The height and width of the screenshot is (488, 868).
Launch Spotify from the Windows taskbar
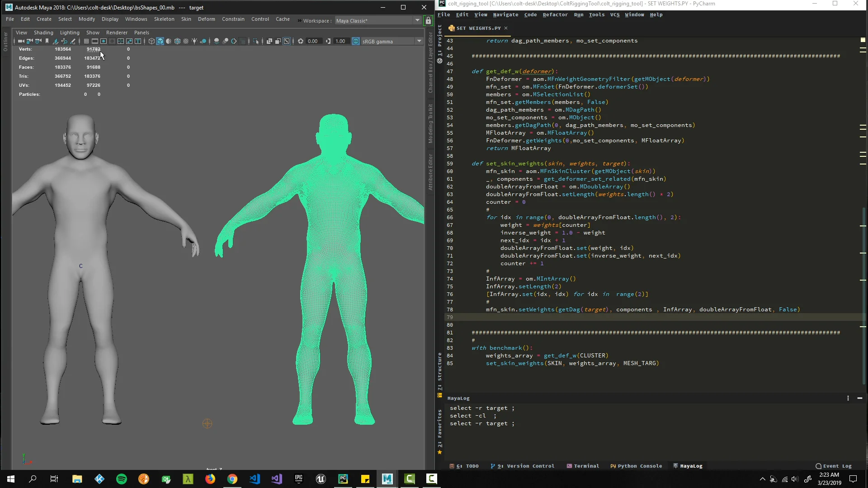click(x=121, y=479)
